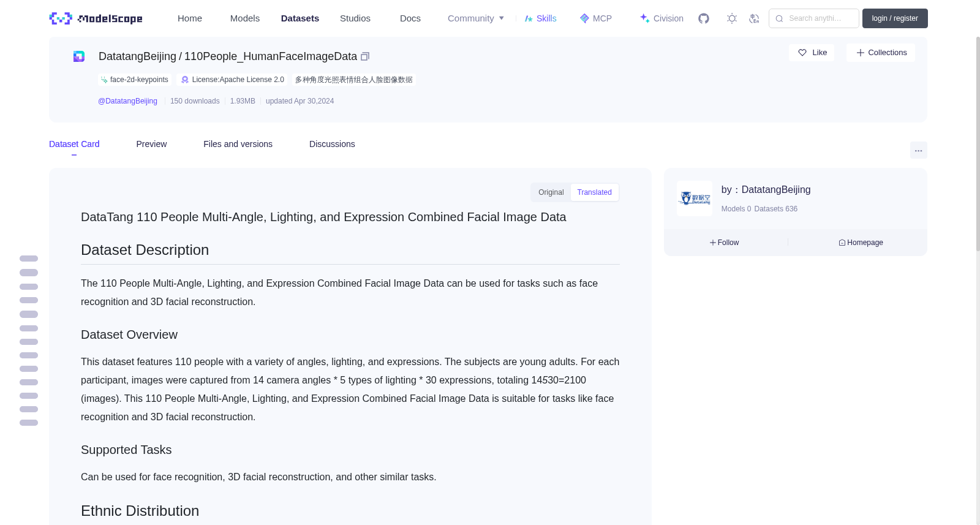Click the Dataset Description heading
Image resolution: width=980 pixels, height=525 pixels.
145,250
